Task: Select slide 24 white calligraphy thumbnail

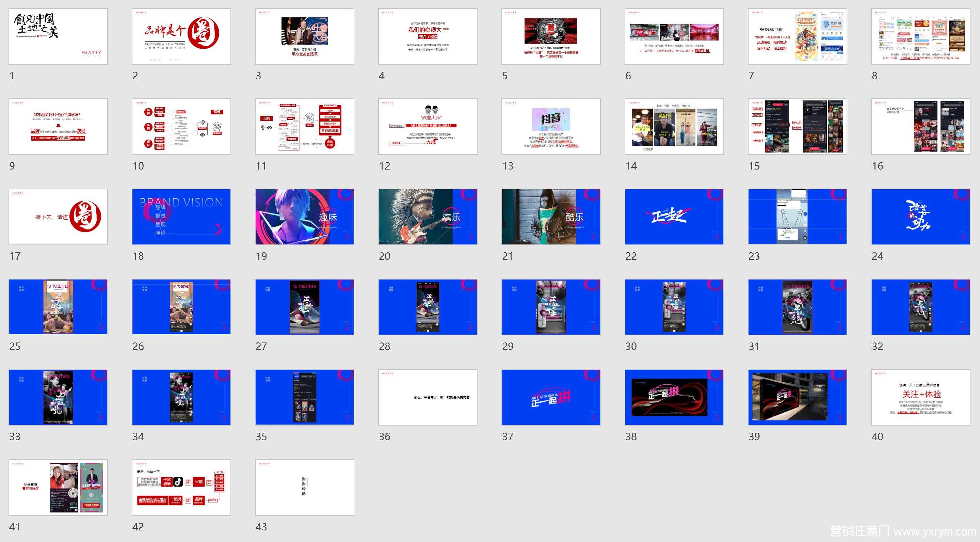Action: click(x=921, y=217)
